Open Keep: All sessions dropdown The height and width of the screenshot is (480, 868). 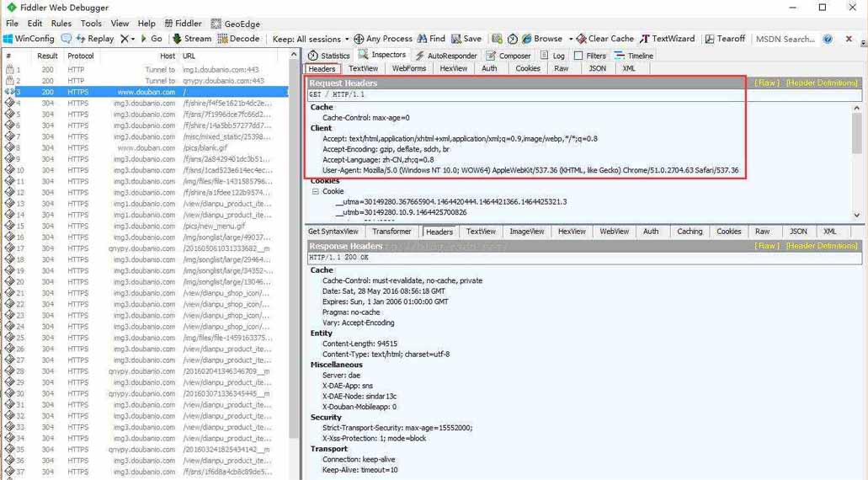pyautogui.click(x=311, y=39)
